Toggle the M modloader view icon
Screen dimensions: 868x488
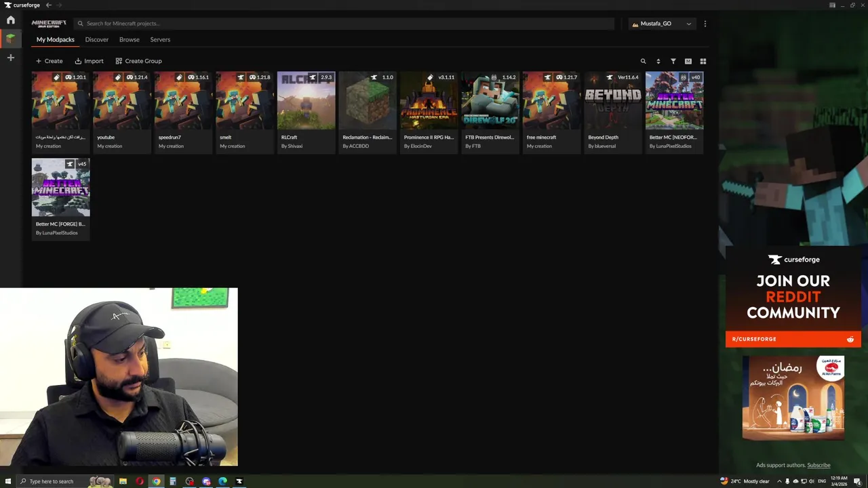tap(688, 61)
